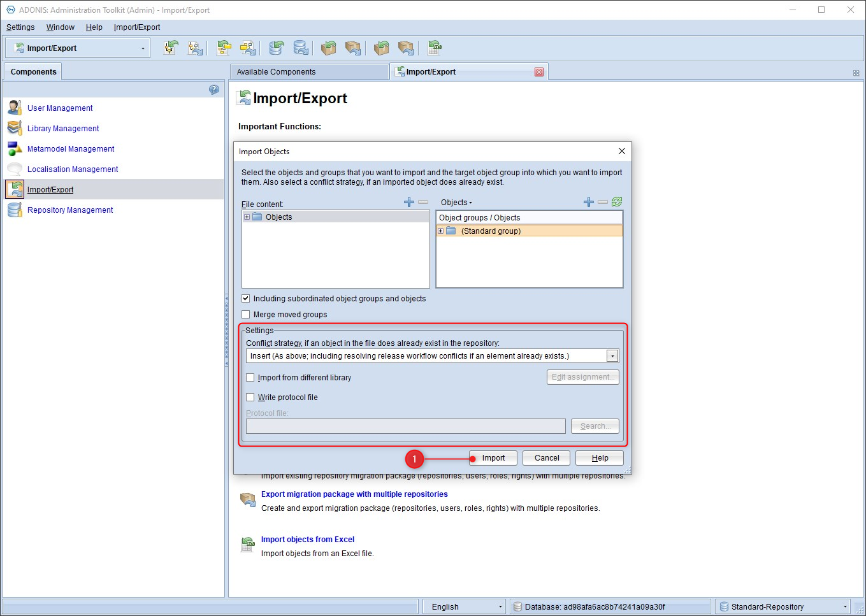Click the import models toolbar icon
This screenshot has width=866, height=616.
[171, 48]
